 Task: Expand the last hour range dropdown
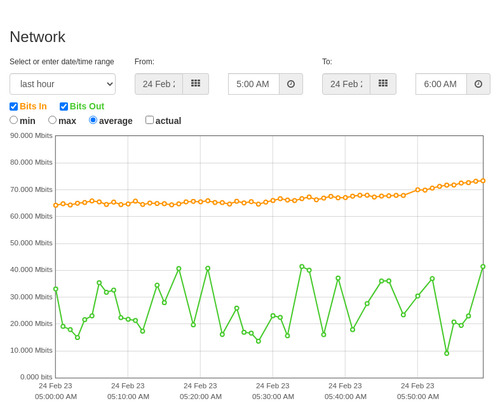[63, 84]
